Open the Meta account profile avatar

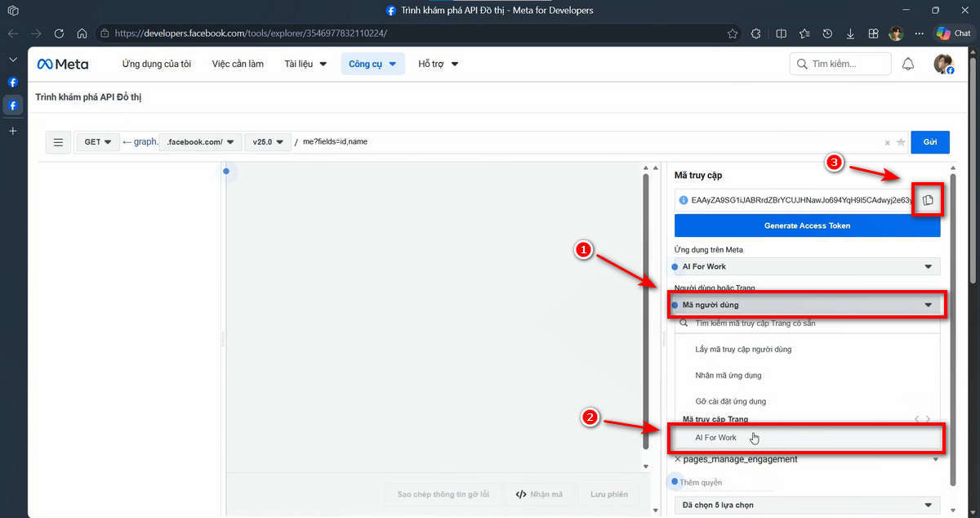pos(943,64)
